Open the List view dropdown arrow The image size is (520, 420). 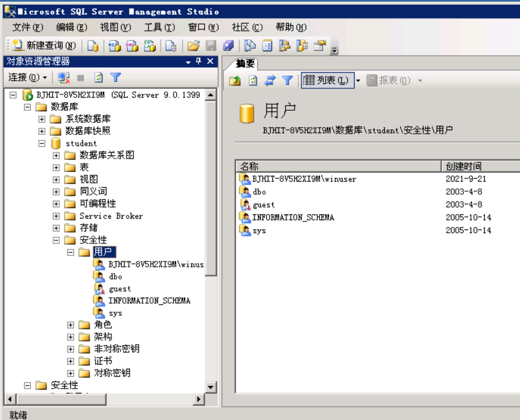coord(358,80)
